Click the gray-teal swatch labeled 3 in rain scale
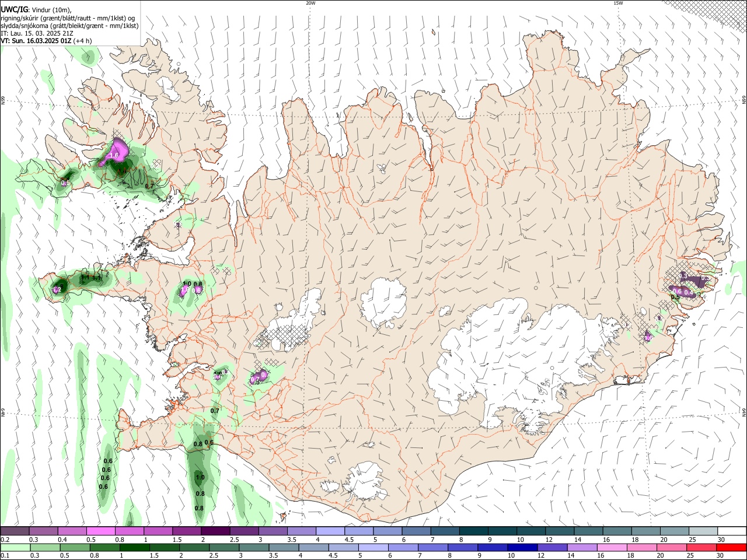This screenshot has width=747, height=560. pos(253,547)
